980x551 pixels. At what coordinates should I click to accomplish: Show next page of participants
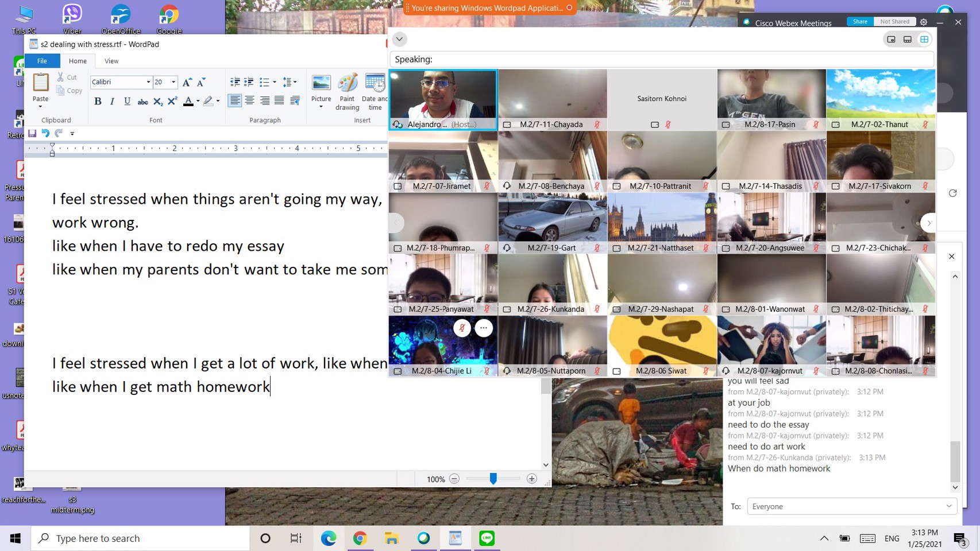pyautogui.click(x=928, y=223)
